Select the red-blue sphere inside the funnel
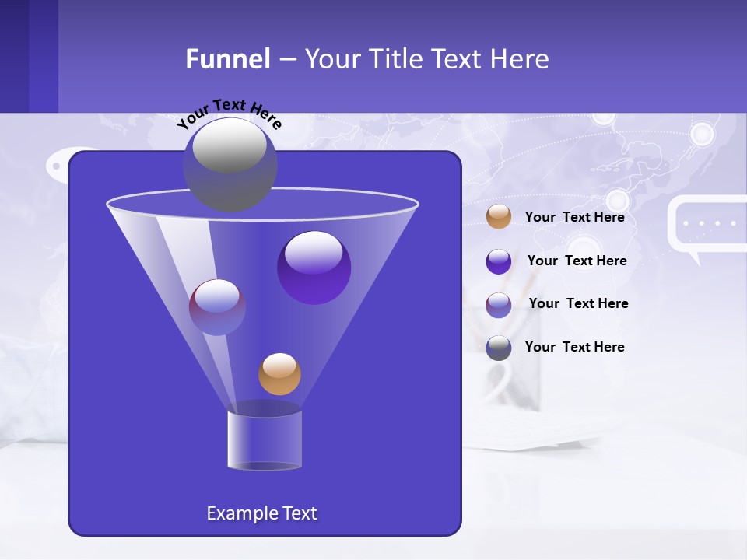 217,307
